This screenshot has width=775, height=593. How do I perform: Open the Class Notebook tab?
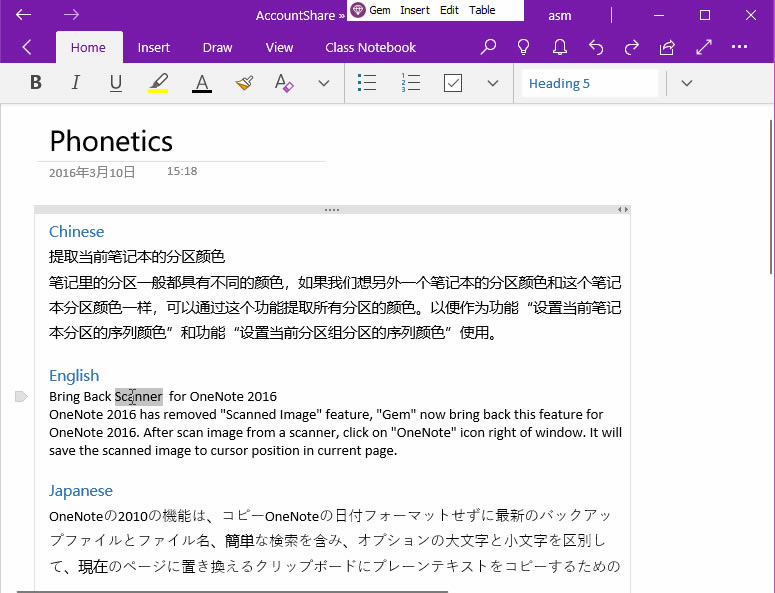click(370, 47)
